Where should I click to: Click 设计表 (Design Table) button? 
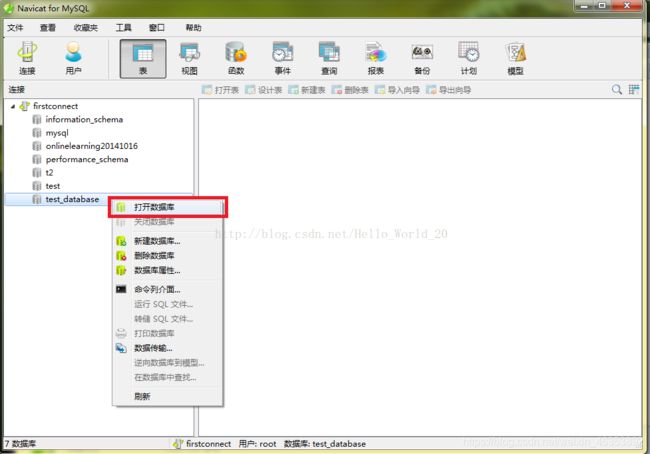(263, 90)
